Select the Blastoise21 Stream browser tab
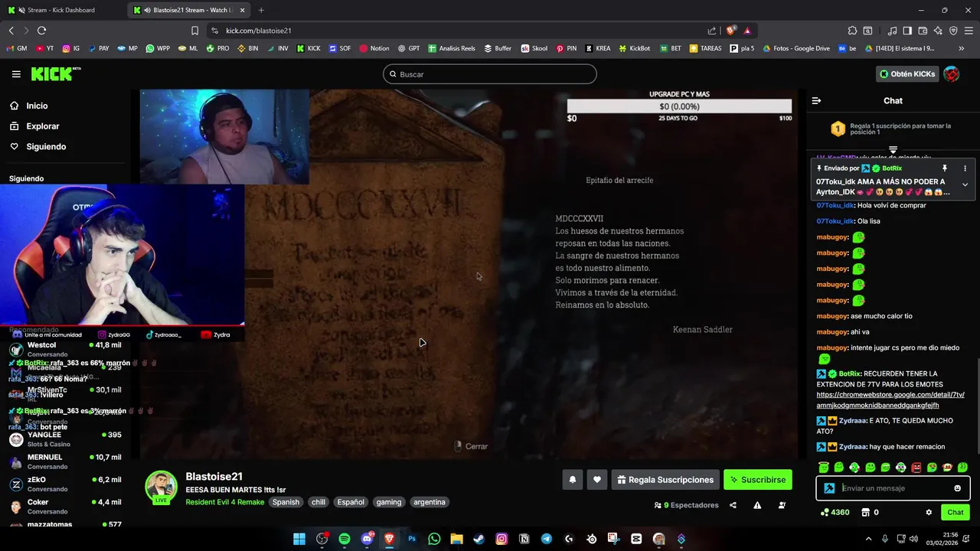980x551 pixels. pyautogui.click(x=189, y=10)
